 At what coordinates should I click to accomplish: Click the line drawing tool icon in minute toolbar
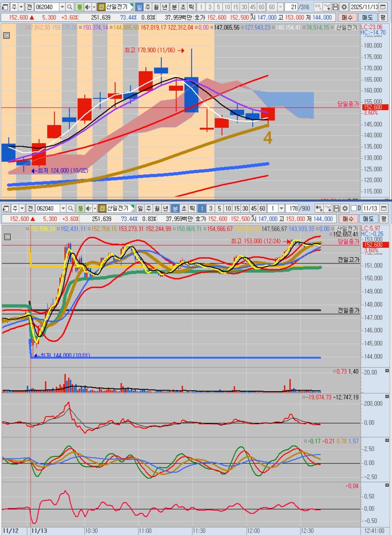[328, 208]
